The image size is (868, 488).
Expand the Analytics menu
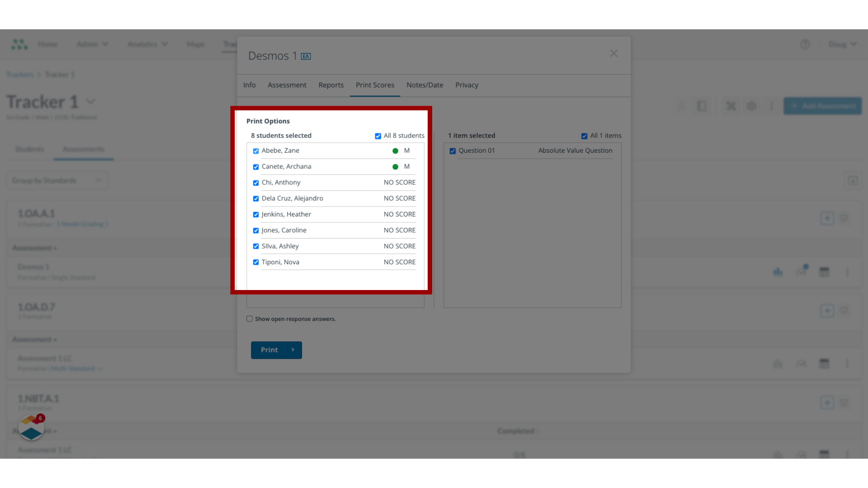tap(147, 44)
